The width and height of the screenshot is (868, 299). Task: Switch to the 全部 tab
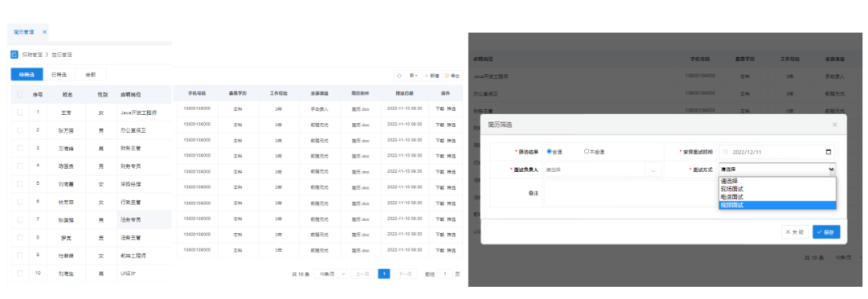pyautogui.click(x=90, y=74)
